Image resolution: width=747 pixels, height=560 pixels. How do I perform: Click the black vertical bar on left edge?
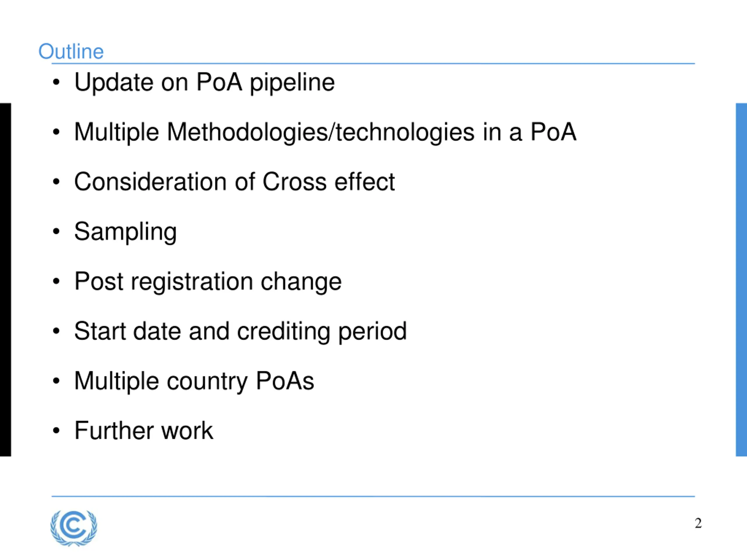pyautogui.click(x=6, y=280)
